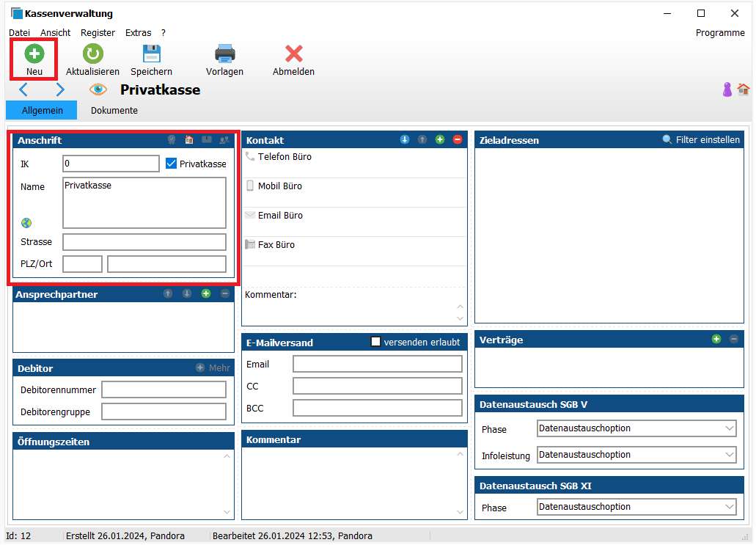Click into the Debitorennummer field
This screenshot has width=756, height=545.
164,389
